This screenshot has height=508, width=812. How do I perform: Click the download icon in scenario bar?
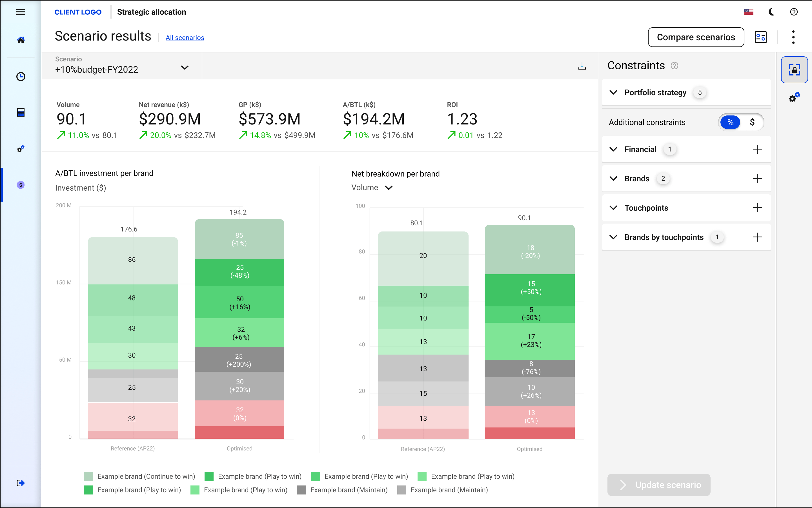coord(582,66)
